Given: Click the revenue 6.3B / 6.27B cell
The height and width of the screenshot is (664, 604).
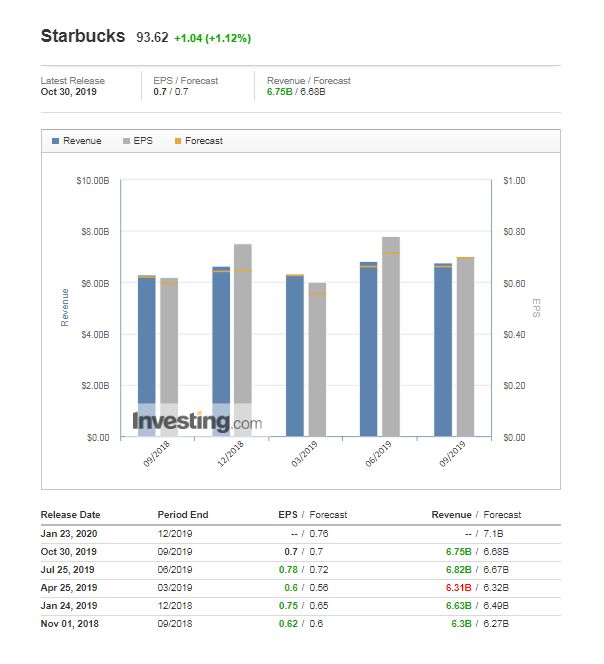Looking at the screenshot, I should [480, 624].
